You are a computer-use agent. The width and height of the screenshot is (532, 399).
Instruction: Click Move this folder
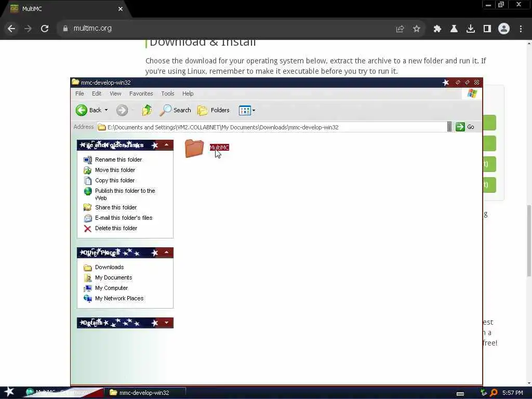pos(115,170)
